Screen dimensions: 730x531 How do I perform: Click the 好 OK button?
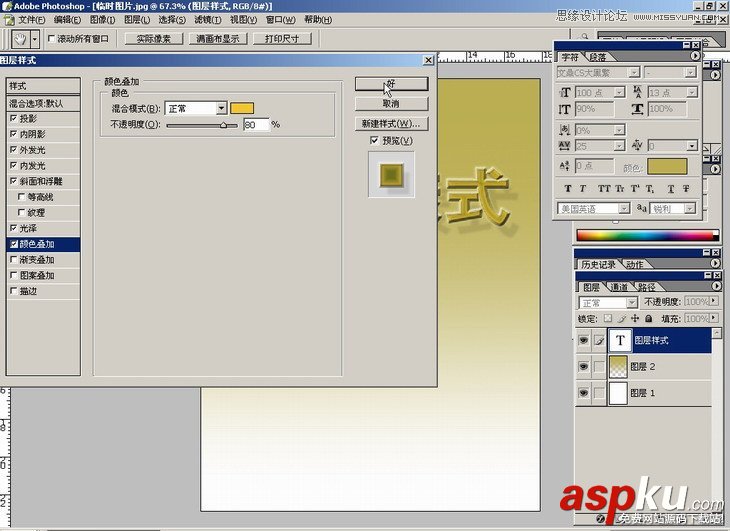point(391,84)
